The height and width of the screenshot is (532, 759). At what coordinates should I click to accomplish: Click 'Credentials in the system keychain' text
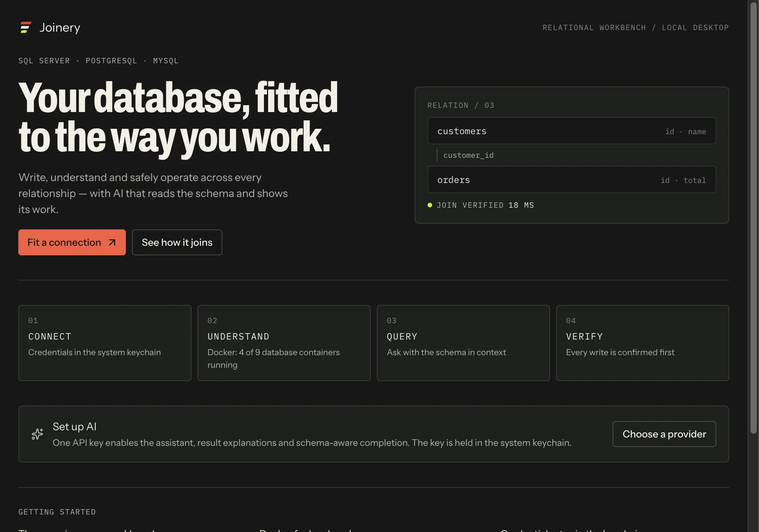click(95, 352)
